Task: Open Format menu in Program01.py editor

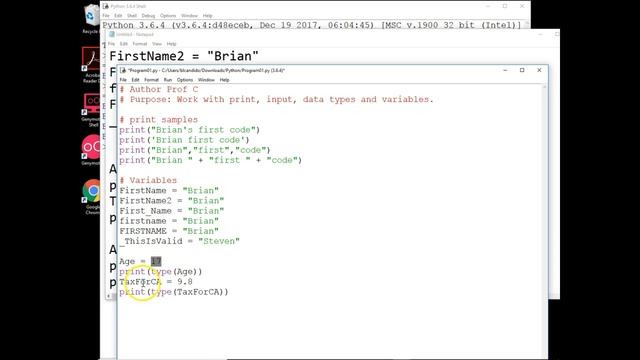Action: pyautogui.click(x=151, y=80)
